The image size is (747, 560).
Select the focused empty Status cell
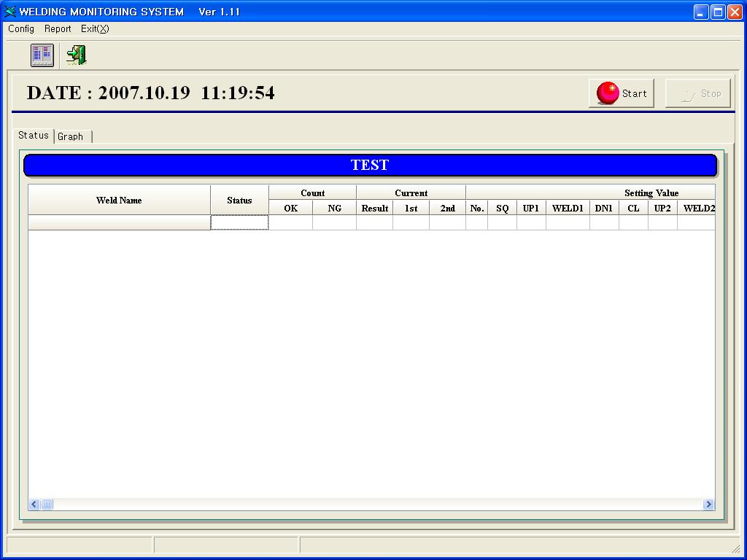(239, 222)
